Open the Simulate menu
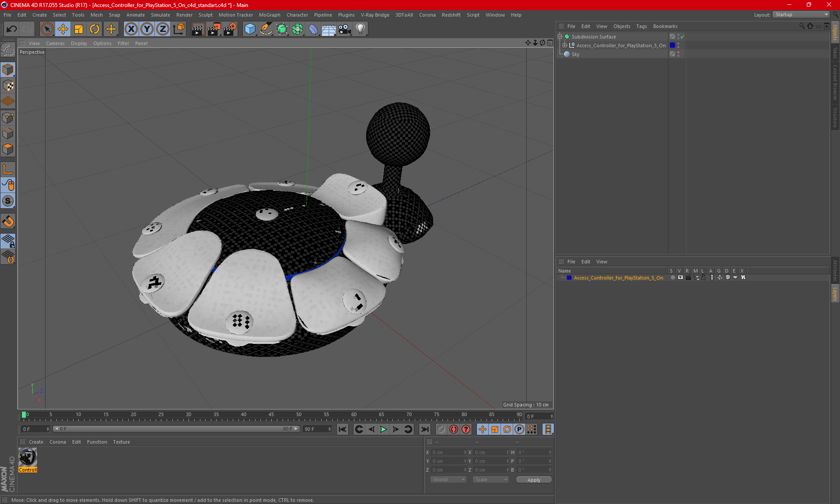Viewport: 840px width, 504px height. pyautogui.click(x=161, y=15)
